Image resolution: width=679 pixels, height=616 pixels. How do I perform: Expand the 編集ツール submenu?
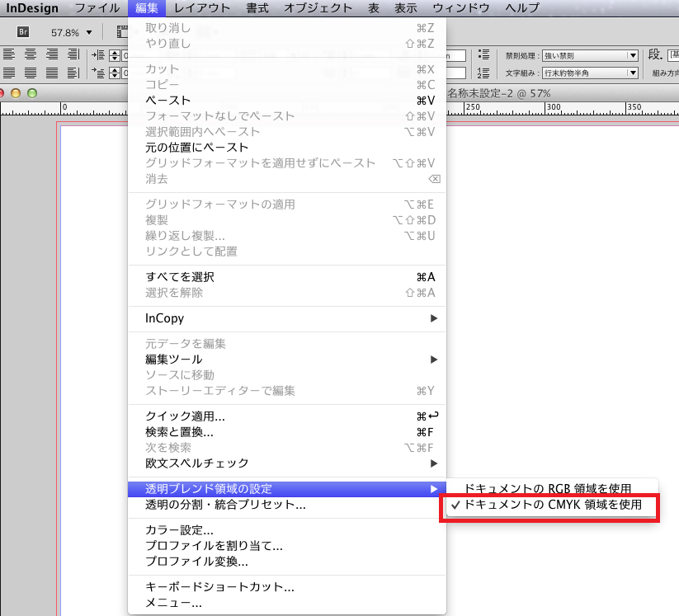tap(287, 360)
